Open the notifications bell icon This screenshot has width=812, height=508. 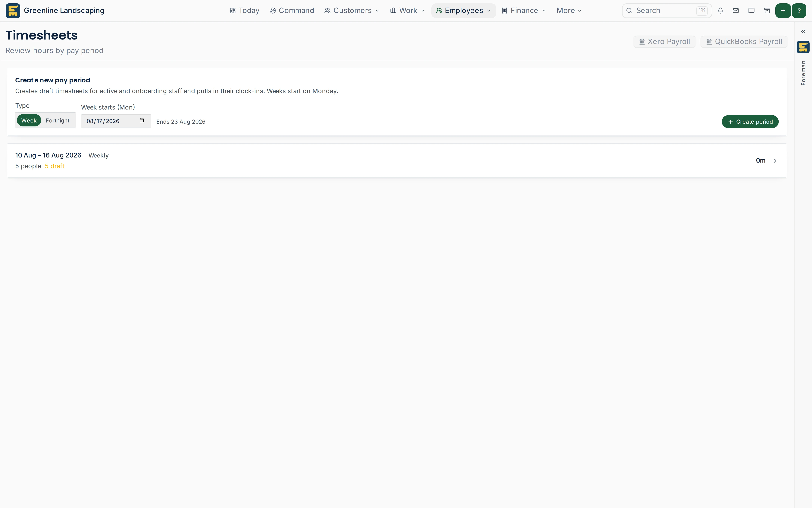pos(720,11)
